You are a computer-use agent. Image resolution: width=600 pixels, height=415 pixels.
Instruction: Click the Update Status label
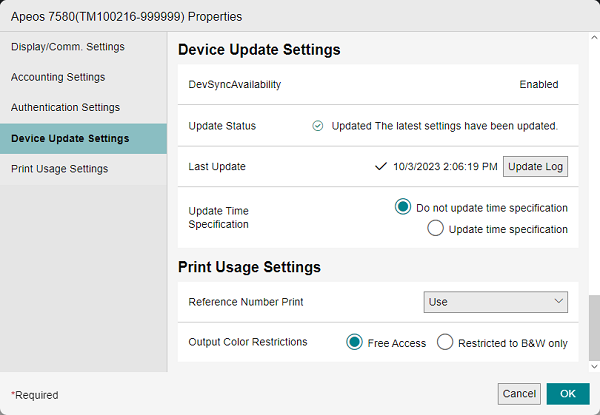[x=222, y=126]
